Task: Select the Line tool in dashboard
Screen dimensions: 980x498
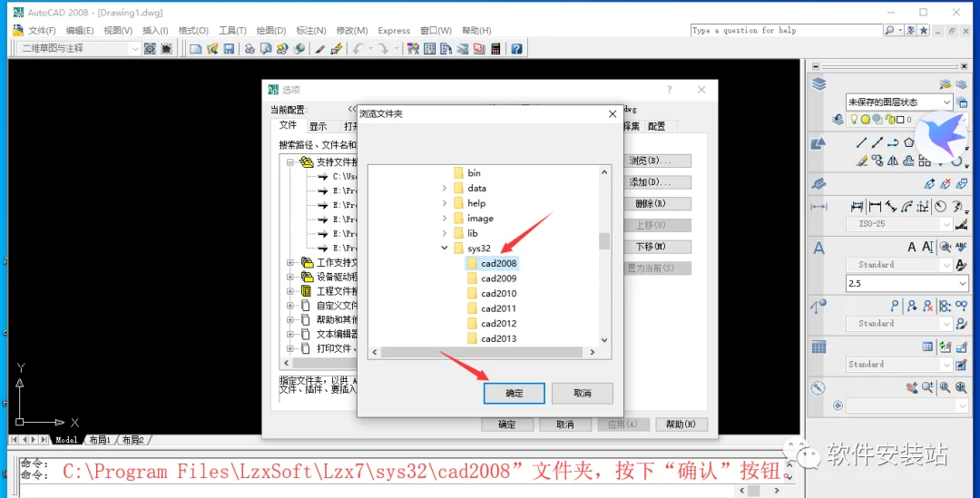Action: click(862, 143)
